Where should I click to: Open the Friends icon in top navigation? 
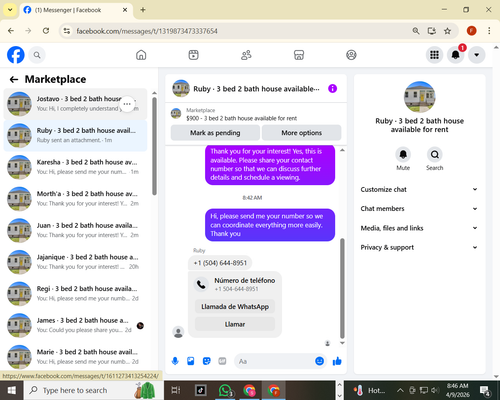(246, 55)
